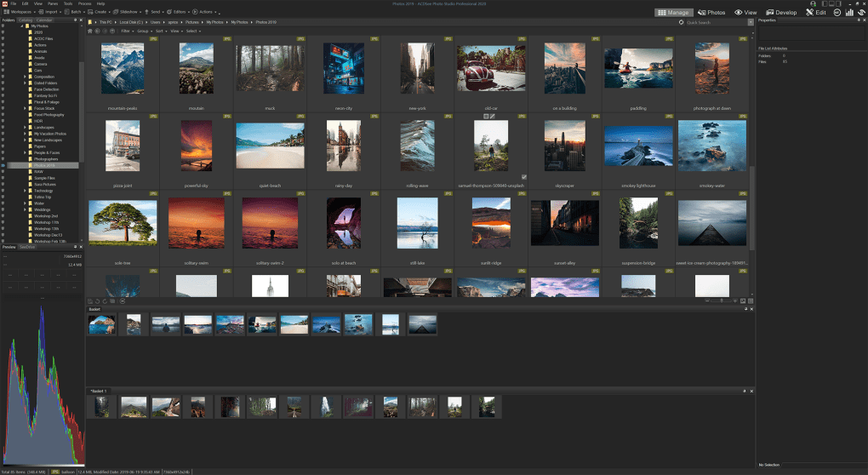
Task: Open the File menu
Action: click(x=14, y=3)
